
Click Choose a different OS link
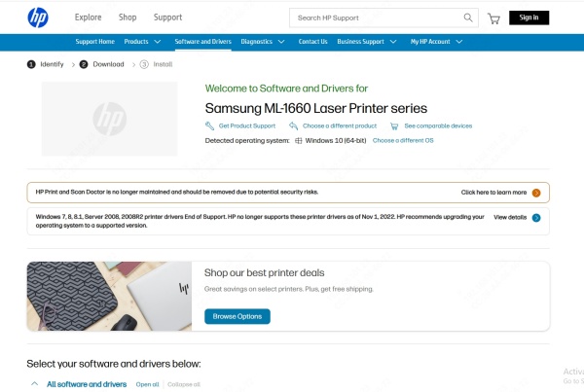(403, 140)
